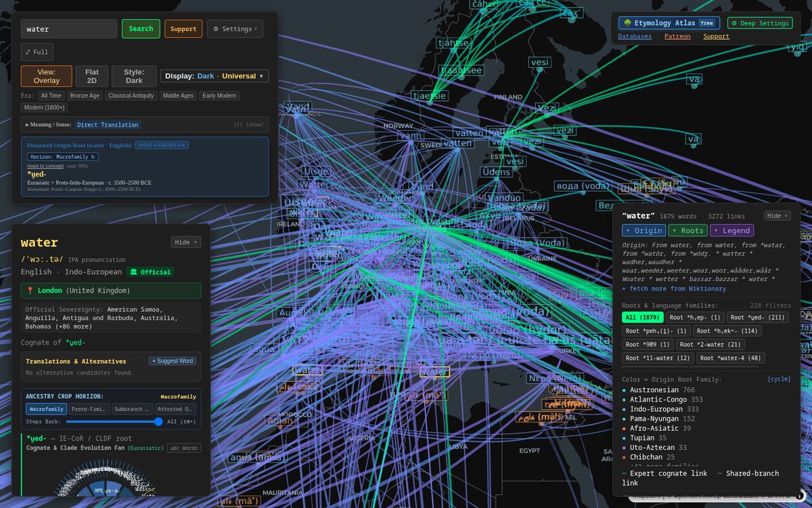This screenshot has width=812, height=508.
Task: Expand the Legend section toggle
Action: point(731,231)
